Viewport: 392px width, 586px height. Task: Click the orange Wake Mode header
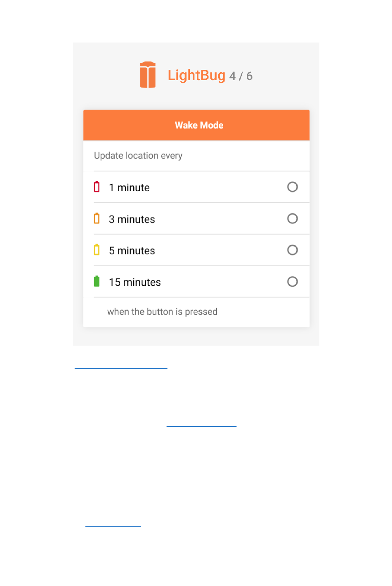tap(196, 125)
